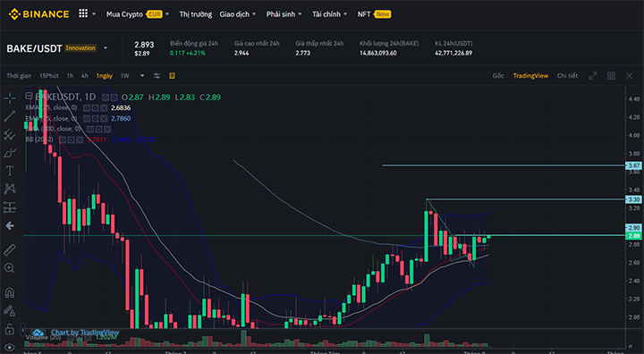Select the 1W interval
The image size is (644, 354).
coord(125,76)
